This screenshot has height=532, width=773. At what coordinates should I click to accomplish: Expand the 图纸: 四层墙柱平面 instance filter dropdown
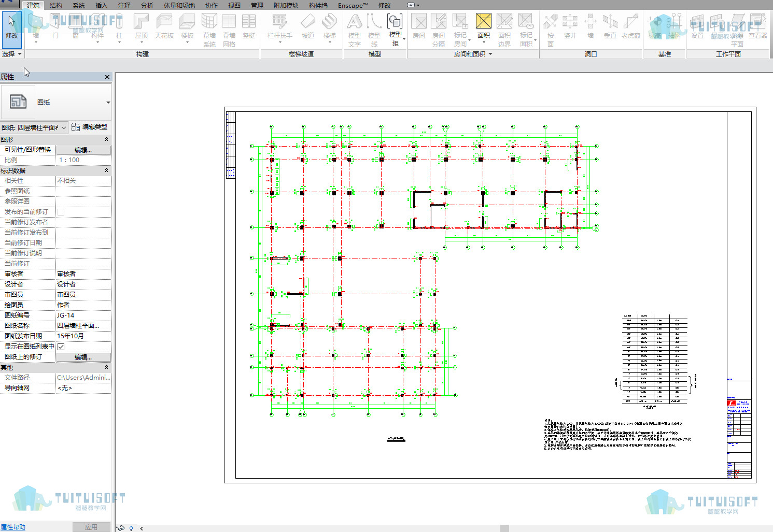(x=64, y=127)
